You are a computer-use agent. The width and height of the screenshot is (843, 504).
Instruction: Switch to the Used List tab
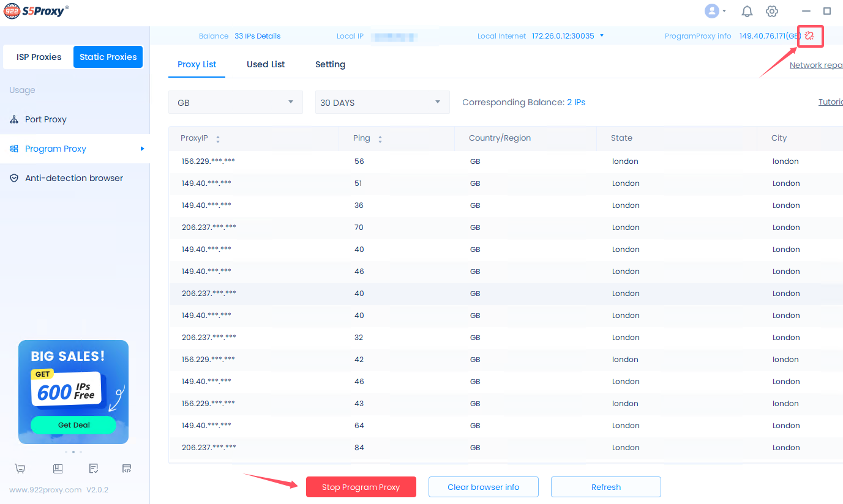[266, 64]
